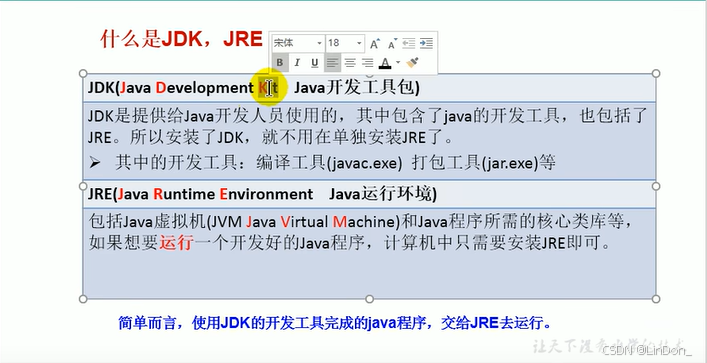Click the red word 运行 in the JRE description
Viewport: 707px width, 363px height.
coord(176,243)
